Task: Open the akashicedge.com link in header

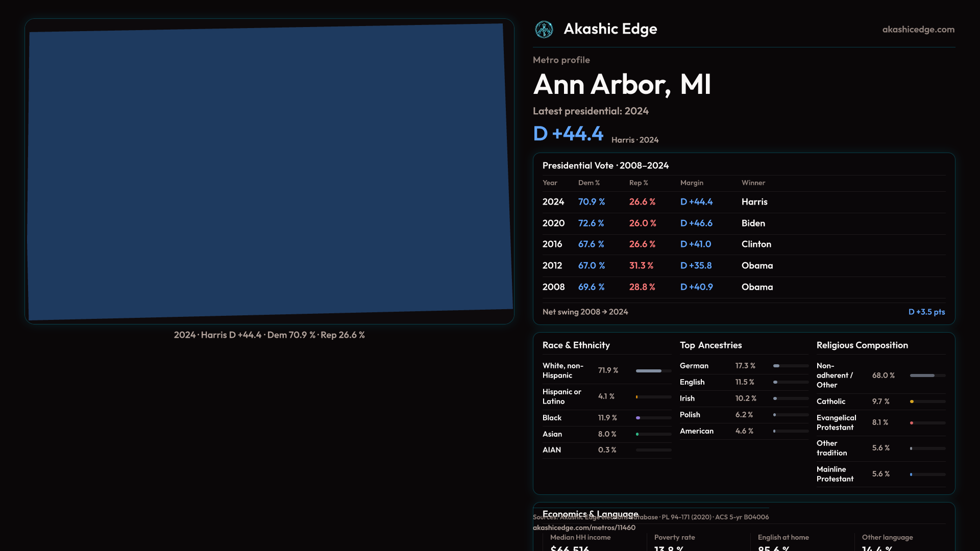Action: (x=918, y=30)
